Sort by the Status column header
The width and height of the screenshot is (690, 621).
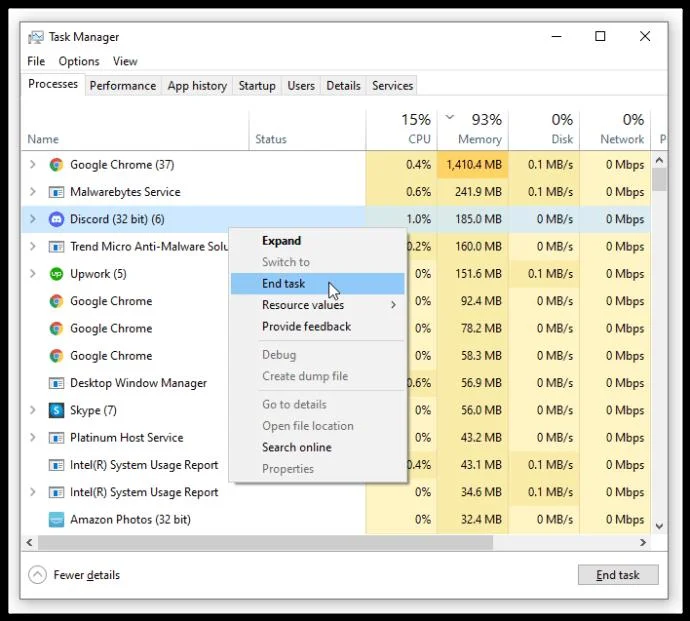pos(307,129)
